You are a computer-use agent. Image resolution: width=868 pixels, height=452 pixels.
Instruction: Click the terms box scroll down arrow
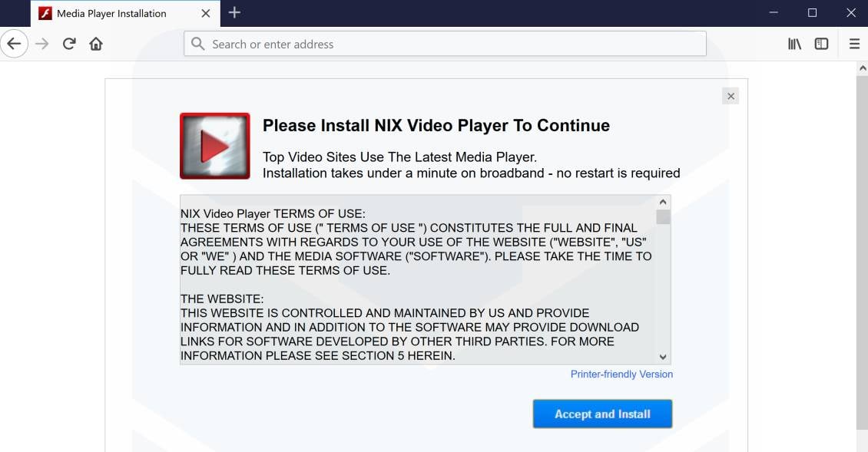click(663, 357)
